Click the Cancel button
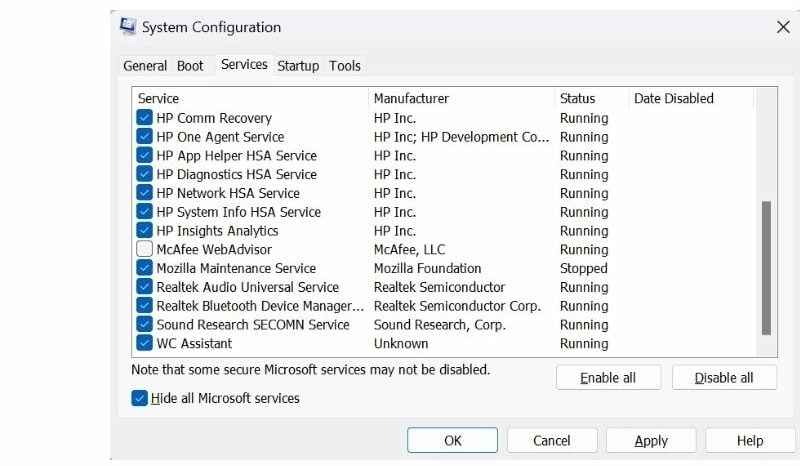The height and width of the screenshot is (466, 800). [x=552, y=440]
